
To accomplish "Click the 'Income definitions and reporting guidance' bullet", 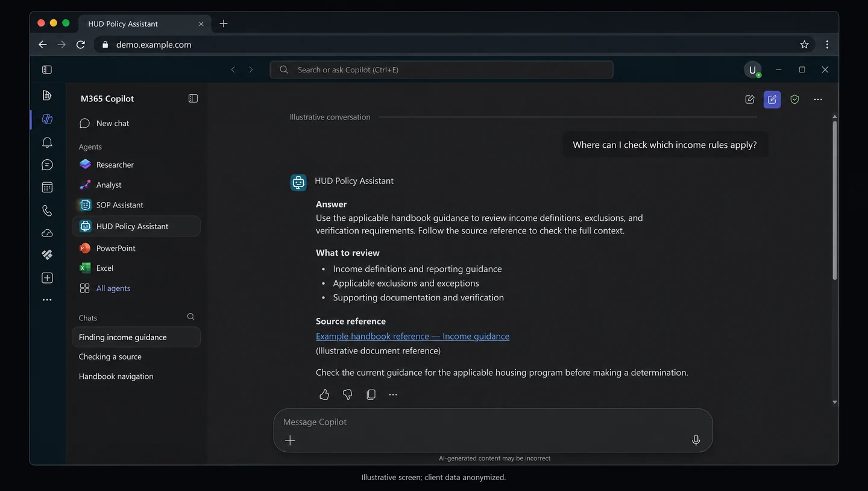I will point(417,269).
